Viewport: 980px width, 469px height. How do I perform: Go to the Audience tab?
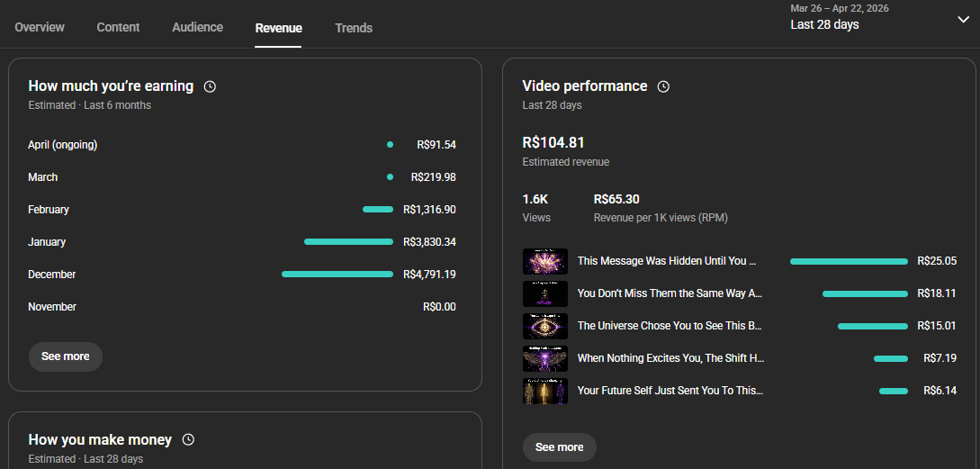pos(197,27)
